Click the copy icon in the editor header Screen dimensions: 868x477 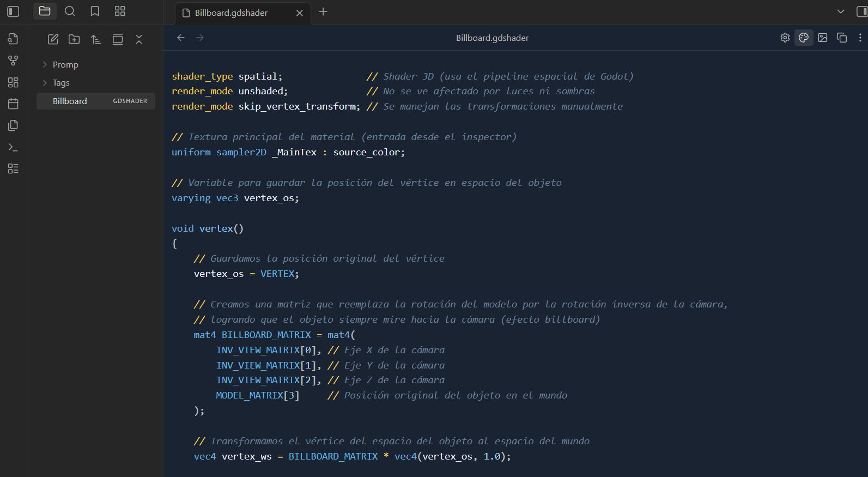click(842, 38)
